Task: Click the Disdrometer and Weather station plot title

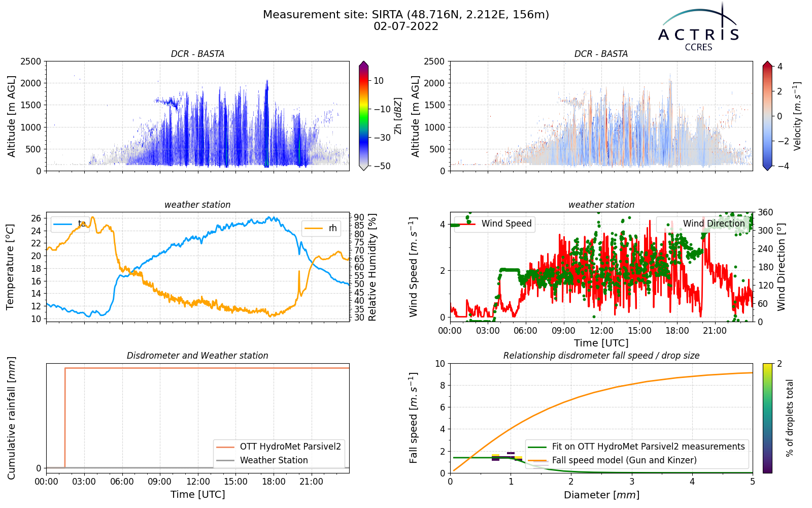Action: tap(197, 356)
